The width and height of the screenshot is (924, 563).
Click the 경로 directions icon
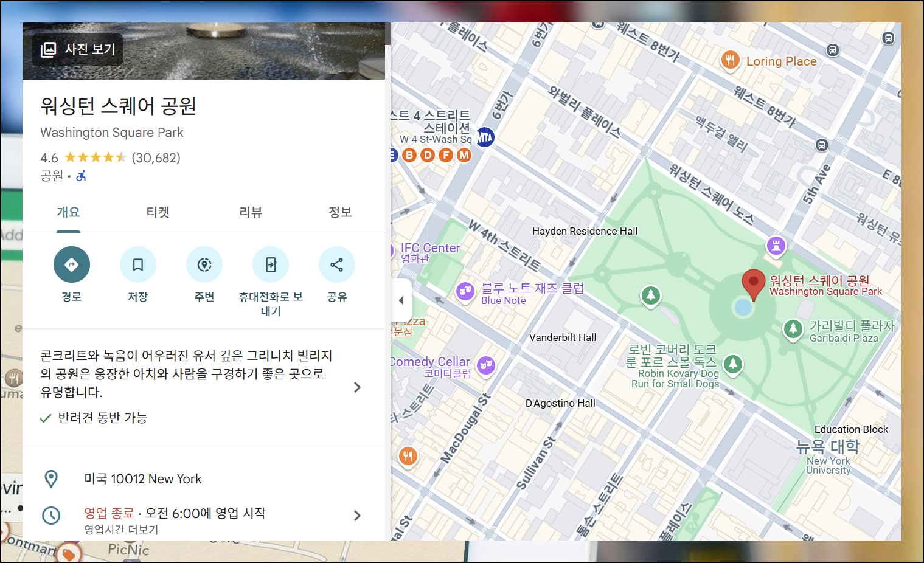pyautogui.click(x=72, y=264)
